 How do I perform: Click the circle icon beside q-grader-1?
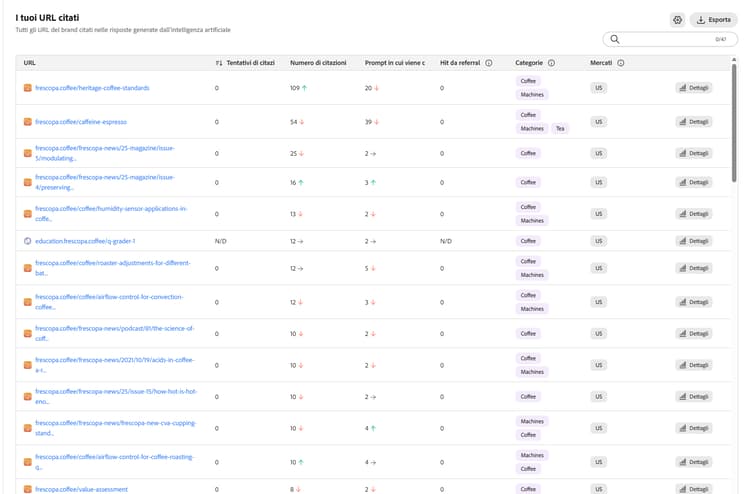tap(28, 241)
